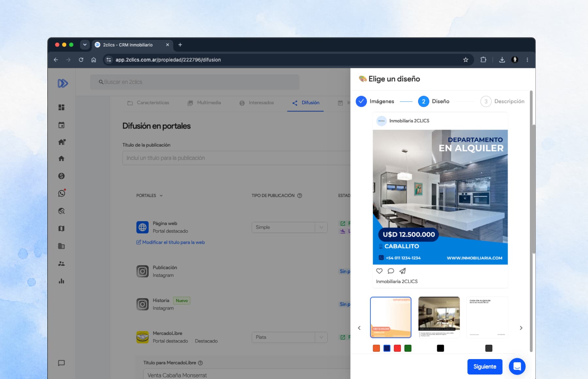Click the comment bubble icon under the post preview
This screenshot has width=588, height=379.
(391, 271)
